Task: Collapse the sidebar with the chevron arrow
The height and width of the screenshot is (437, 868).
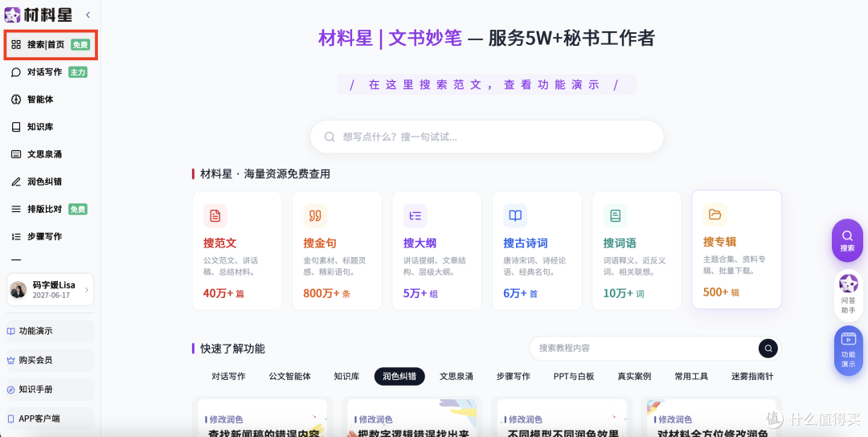Action: click(88, 15)
